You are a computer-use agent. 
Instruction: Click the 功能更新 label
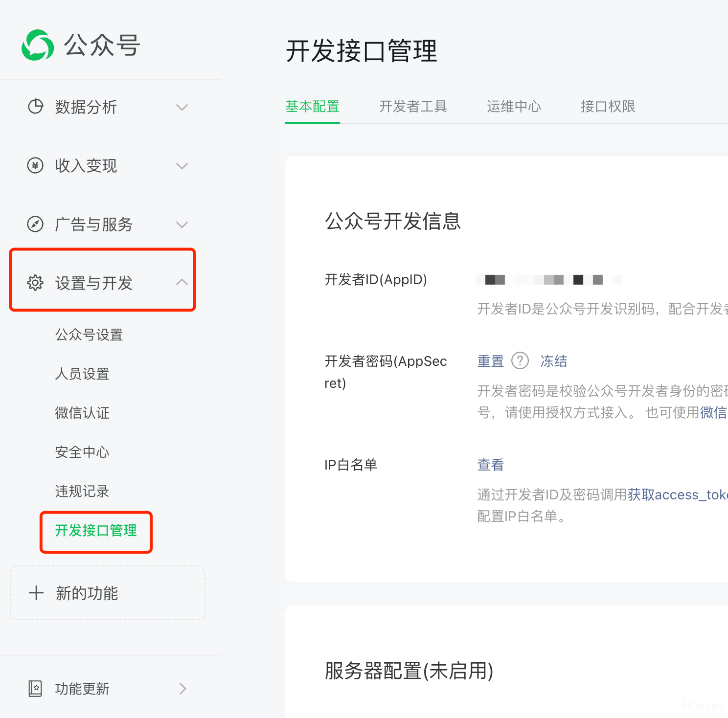coord(82,689)
